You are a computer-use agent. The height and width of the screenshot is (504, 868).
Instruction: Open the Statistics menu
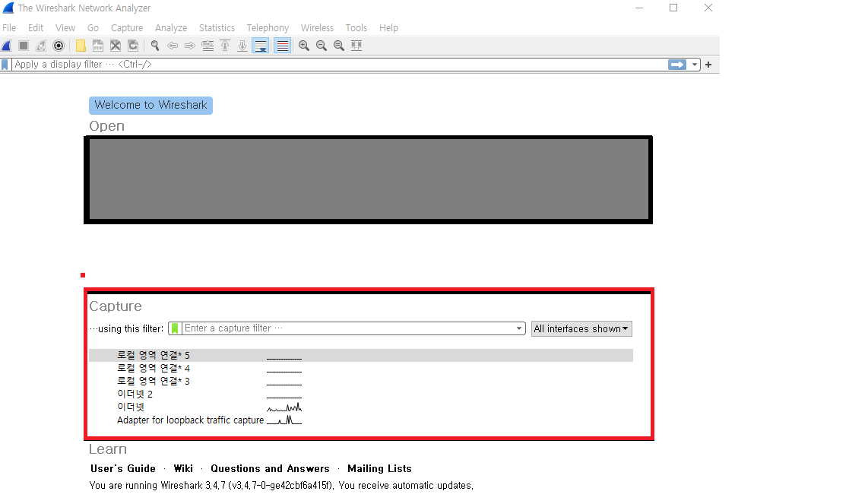point(217,27)
